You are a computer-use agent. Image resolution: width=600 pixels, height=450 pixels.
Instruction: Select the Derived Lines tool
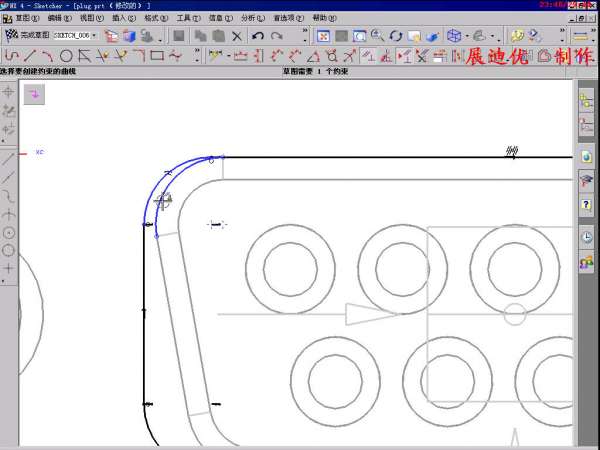pos(84,56)
